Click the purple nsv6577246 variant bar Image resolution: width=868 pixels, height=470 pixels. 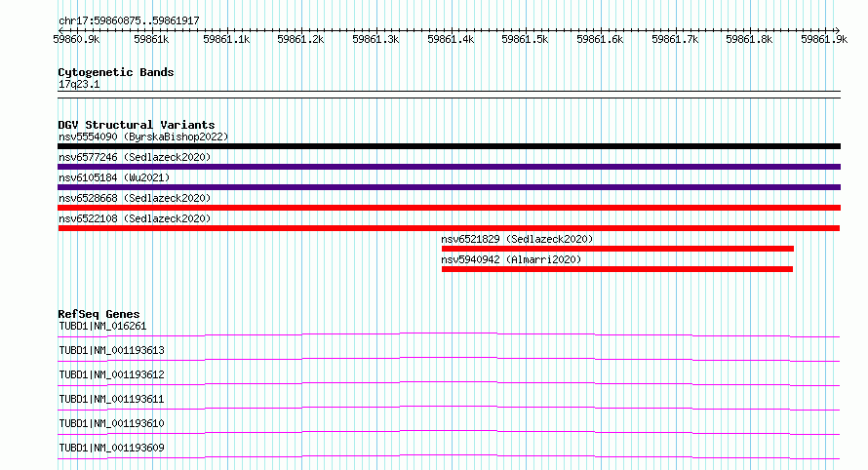click(x=449, y=167)
